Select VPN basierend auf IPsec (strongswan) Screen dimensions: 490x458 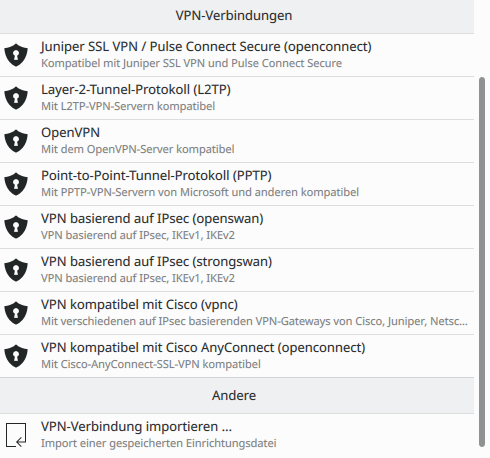(237, 270)
